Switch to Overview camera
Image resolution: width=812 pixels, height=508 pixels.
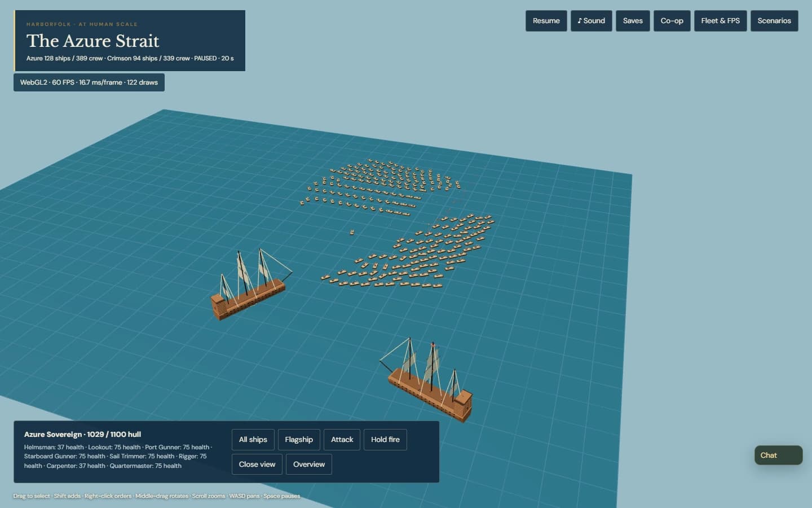coord(309,465)
